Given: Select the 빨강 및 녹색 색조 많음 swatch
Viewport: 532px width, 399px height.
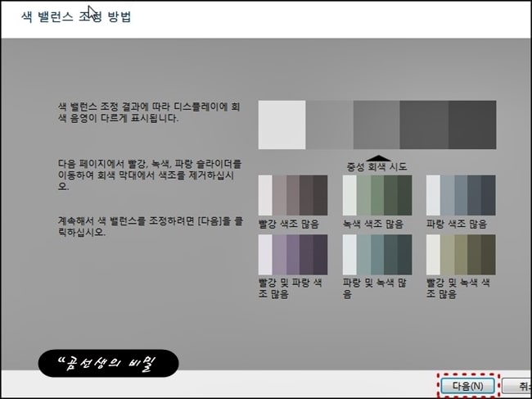Looking at the screenshot, I should click(461, 255).
